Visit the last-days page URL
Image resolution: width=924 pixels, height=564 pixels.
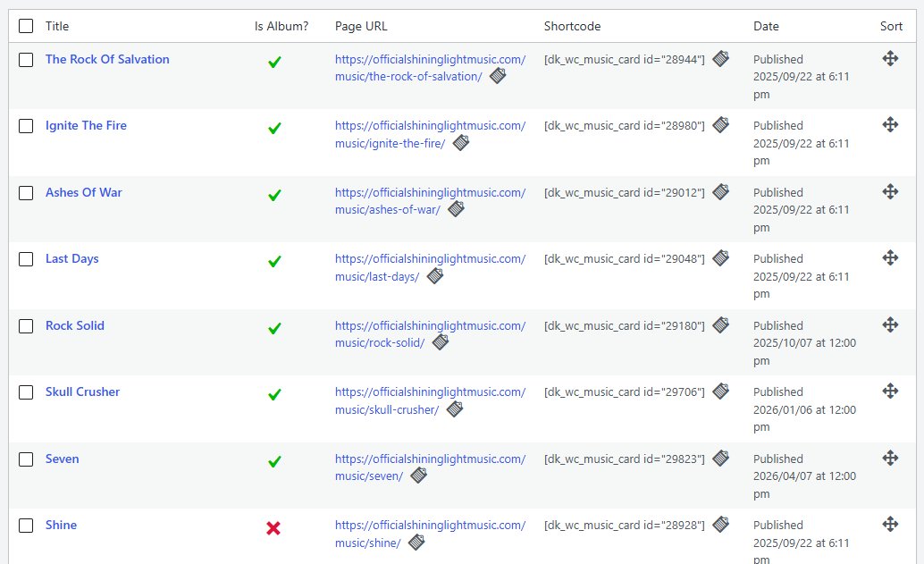430,267
